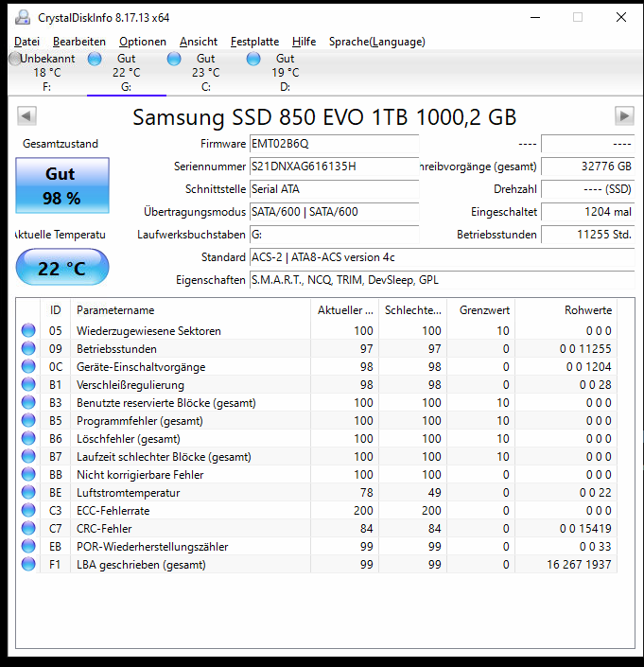This screenshot has width=644, height=667.
Task: Click the status icon of Verschleißregulierung row
Action: (x=28, y=384)
